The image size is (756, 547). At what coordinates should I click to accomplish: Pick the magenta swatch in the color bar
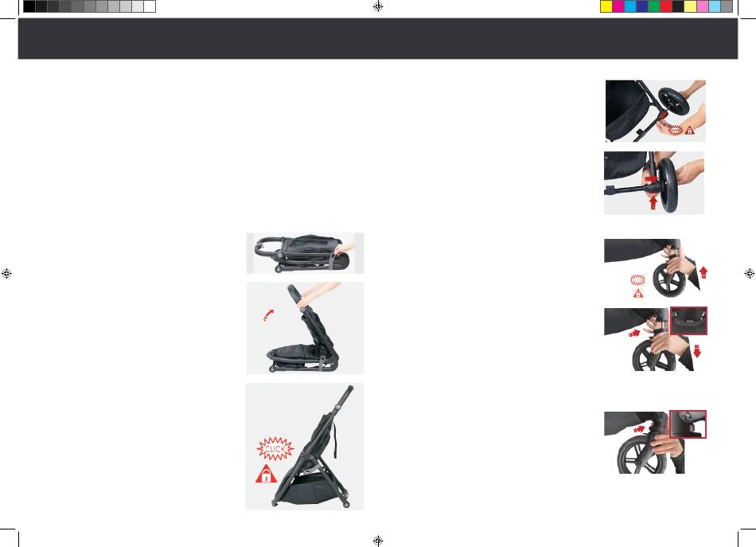tap(618, 6)
